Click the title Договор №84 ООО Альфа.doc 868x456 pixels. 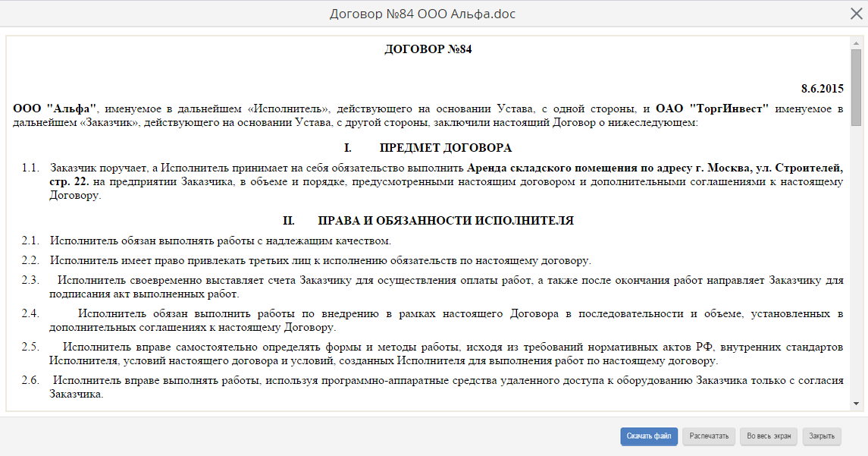423,14
